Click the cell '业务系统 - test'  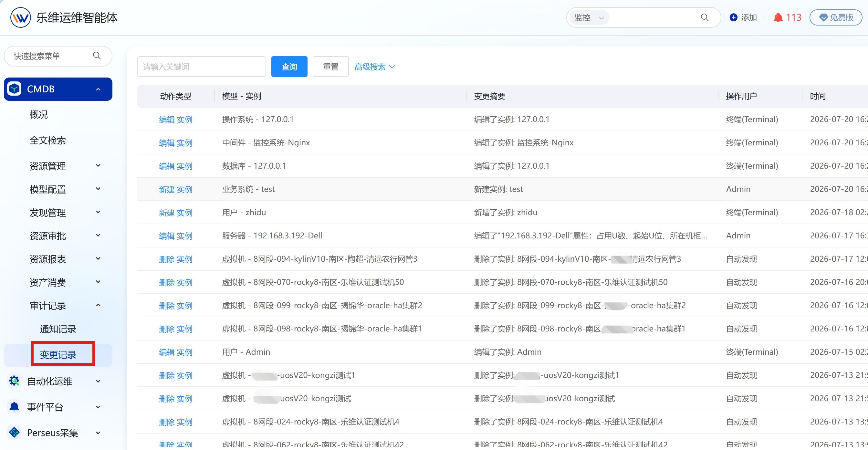[248, 189]
